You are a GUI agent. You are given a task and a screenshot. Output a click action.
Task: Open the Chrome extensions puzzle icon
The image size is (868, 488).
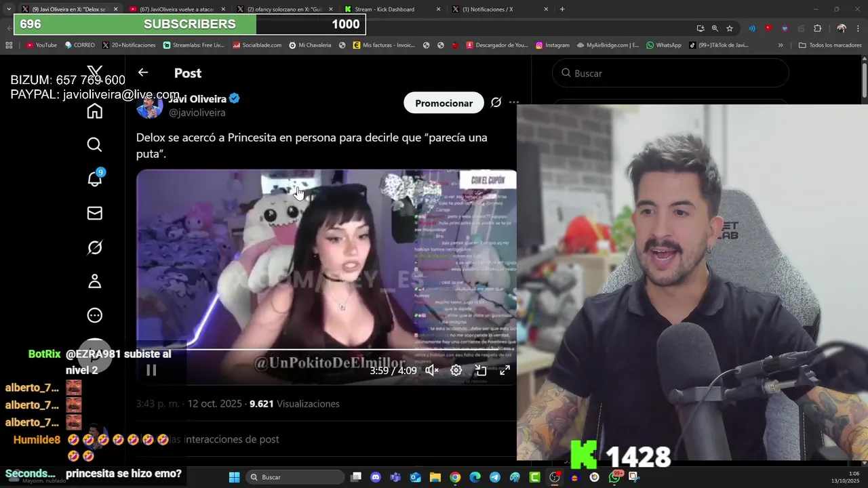(817, 28)
